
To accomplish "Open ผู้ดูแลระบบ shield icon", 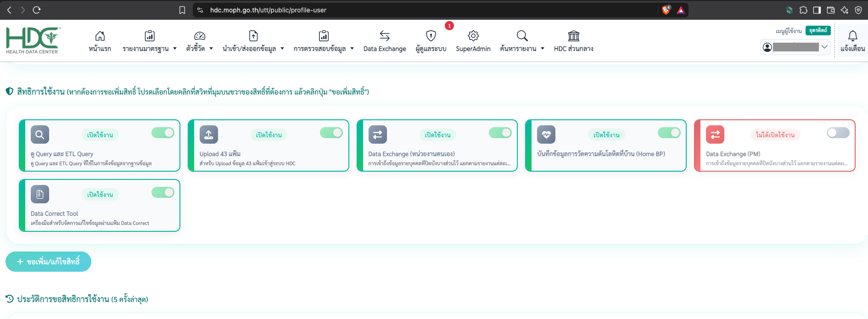I will (x=431, y=36).
